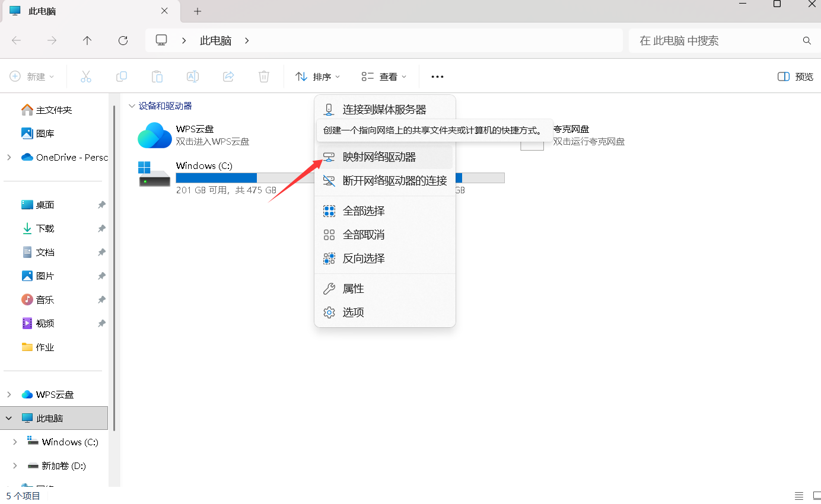Click the computer icon in address bar
Image resolution: width=821 pixels, height=504 pixels.
click(161, 40)
